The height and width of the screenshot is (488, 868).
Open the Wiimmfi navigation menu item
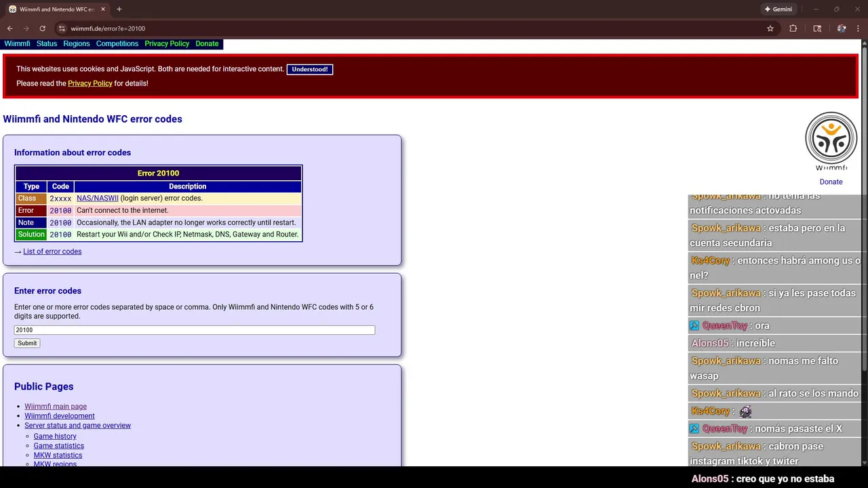pos(18,43)
